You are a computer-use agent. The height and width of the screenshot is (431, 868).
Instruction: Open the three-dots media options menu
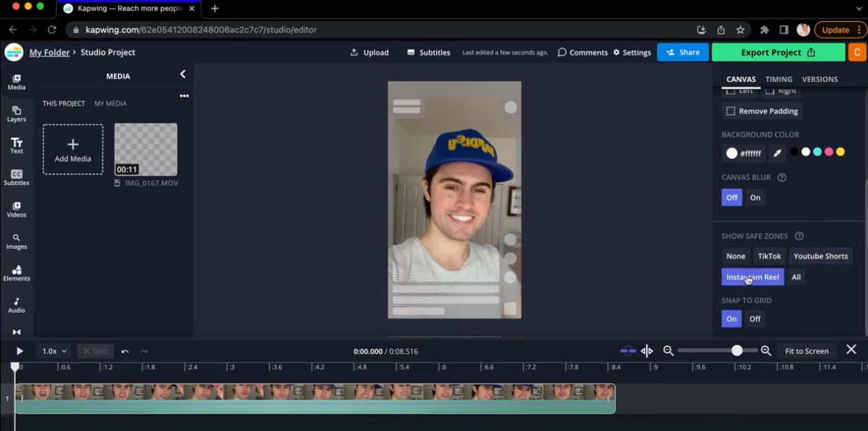coord(184,96)
